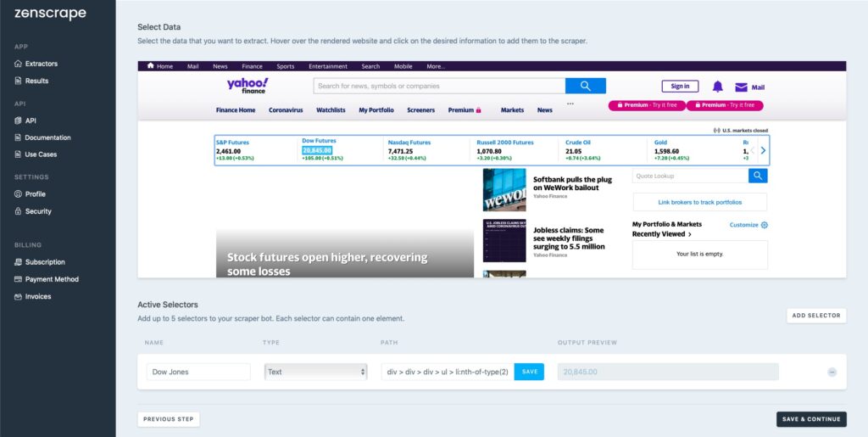Click the Yahoo Finance logo

[x=248, y=86]
